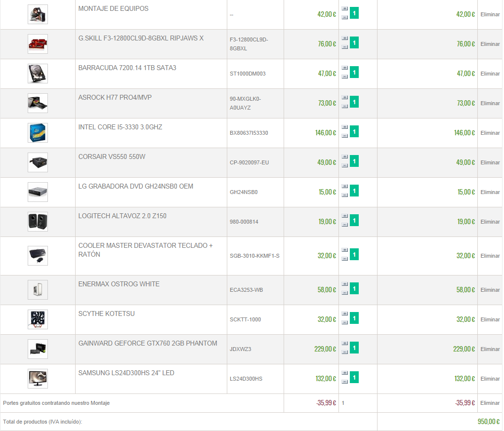
Task: Increase LG GRABADORA DVD quantity with plus icon
Action: [344, 186]
